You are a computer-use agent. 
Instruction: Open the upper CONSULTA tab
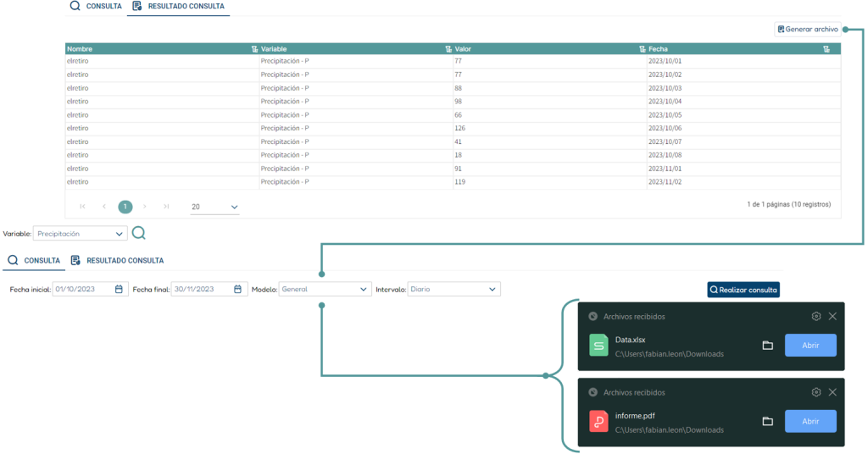pyautogui.click(x=96, y=6)
